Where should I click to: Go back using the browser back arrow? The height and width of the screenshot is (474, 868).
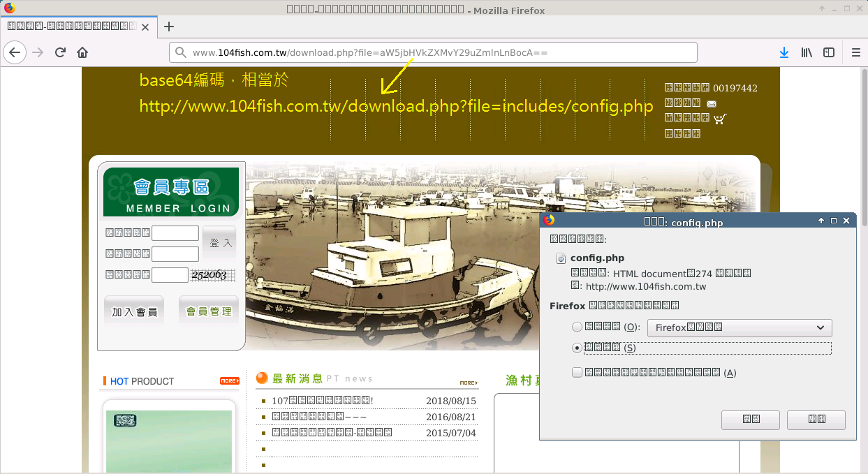coord(15,52)
